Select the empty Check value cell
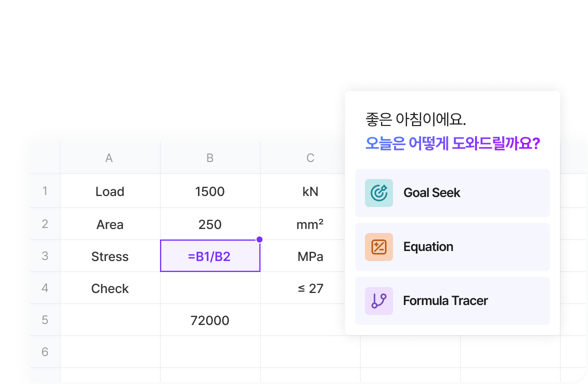This screenshot has height=384, width=588. click(210, 288)
